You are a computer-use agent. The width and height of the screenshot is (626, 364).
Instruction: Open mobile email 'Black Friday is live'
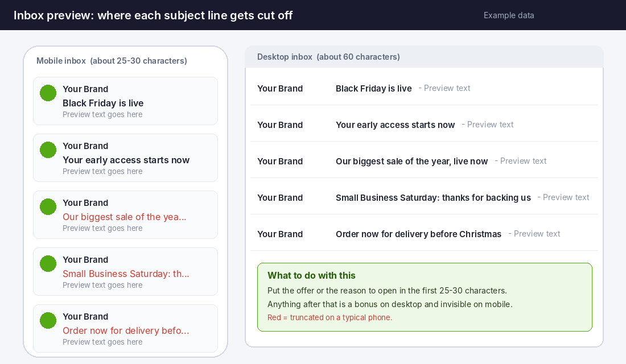125,101
